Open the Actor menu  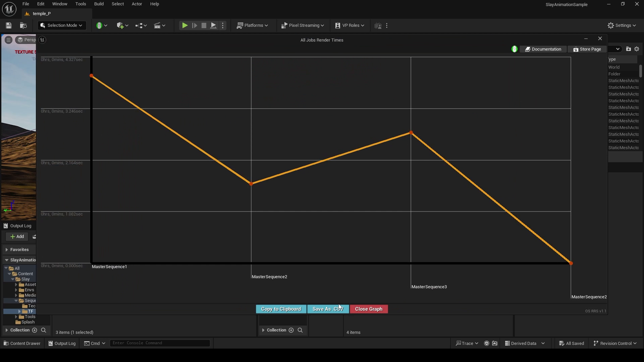tap(137, 4)
